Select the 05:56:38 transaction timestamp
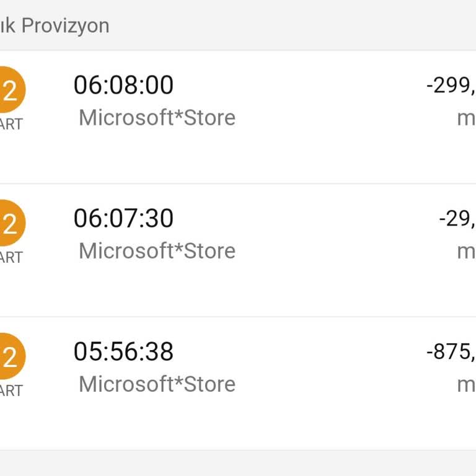Screen dimensions: 476x476 (x=123, y=351)
